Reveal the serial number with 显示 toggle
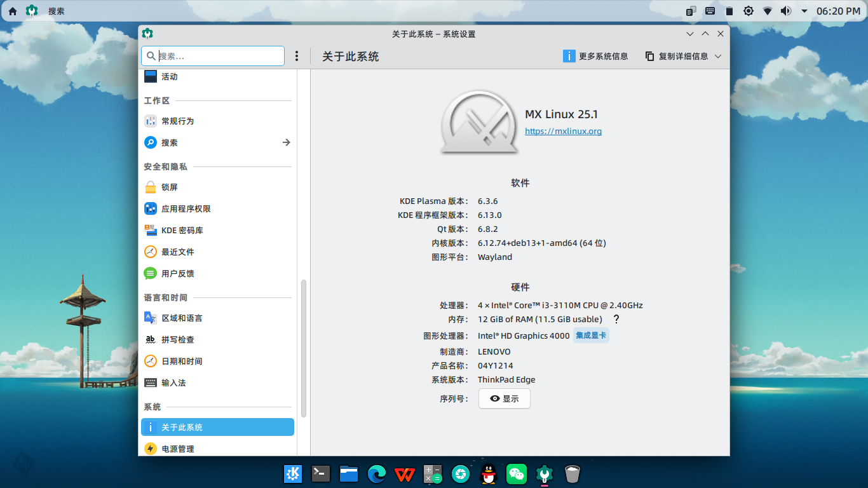This screenshot has width=868, height=488. click(504, 398)
